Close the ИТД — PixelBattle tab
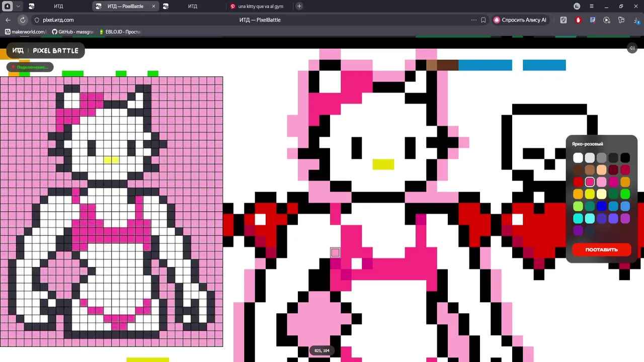The height and width of the screenshot is (362, 644). [153, 6]
